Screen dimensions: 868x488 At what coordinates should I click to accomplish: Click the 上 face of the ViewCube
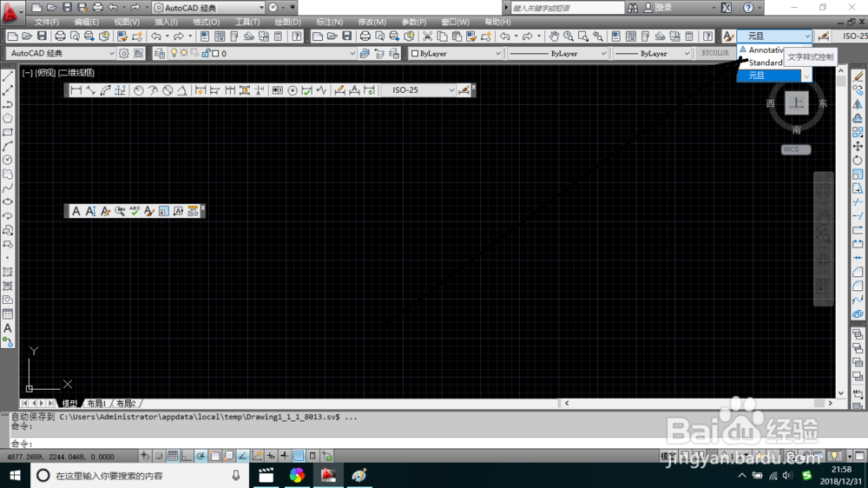coord(796,102)
